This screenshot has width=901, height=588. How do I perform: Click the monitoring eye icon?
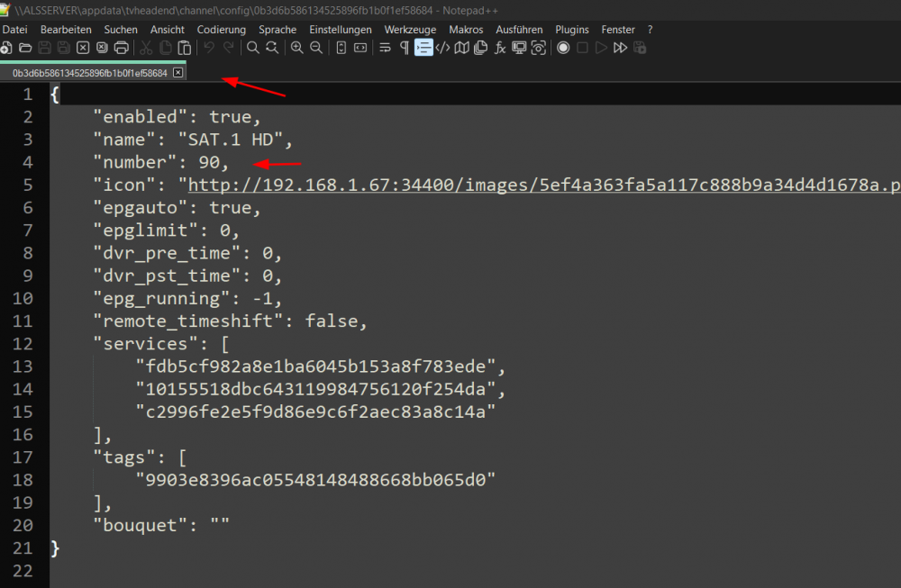pyautogui.click(x=539, y=48)
